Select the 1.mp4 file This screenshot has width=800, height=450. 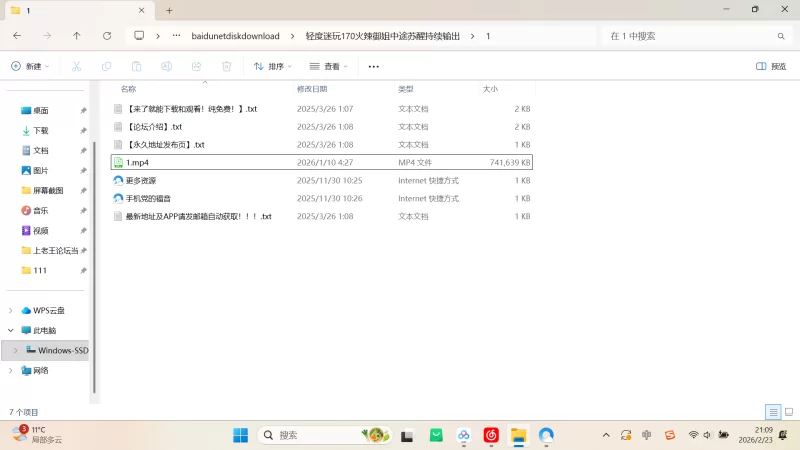tap(137, 162)
